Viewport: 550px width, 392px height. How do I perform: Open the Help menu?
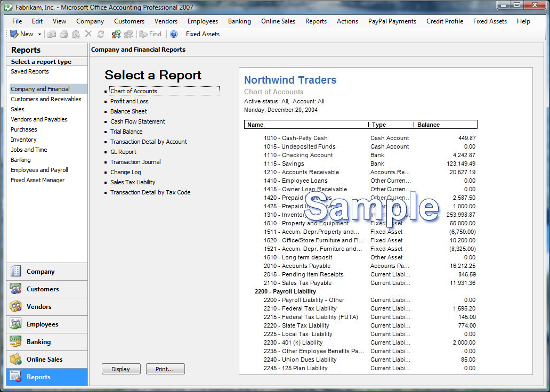(523, 21)
